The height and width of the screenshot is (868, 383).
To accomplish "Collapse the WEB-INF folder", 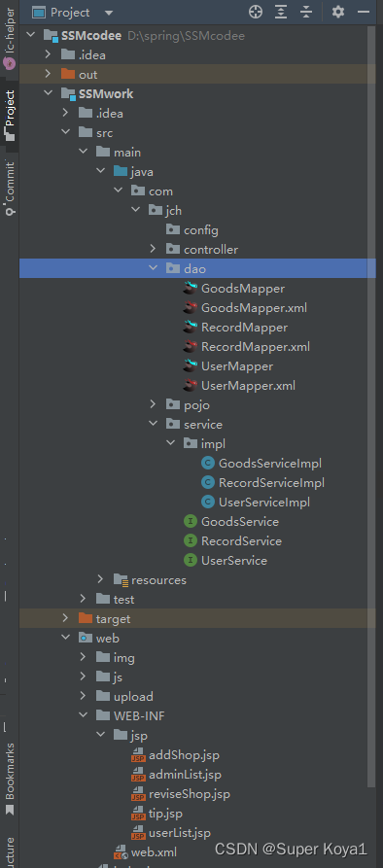I will (83, 715).
